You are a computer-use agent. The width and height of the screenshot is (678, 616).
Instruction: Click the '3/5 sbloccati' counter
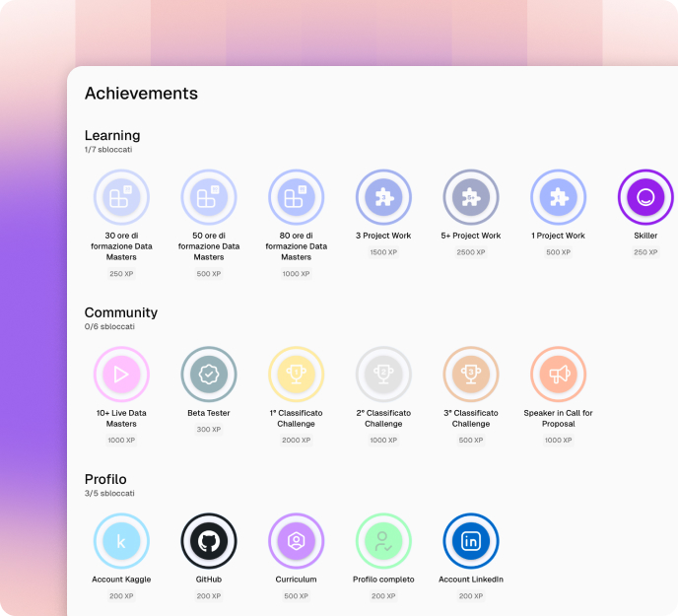[x=109, y=493]
